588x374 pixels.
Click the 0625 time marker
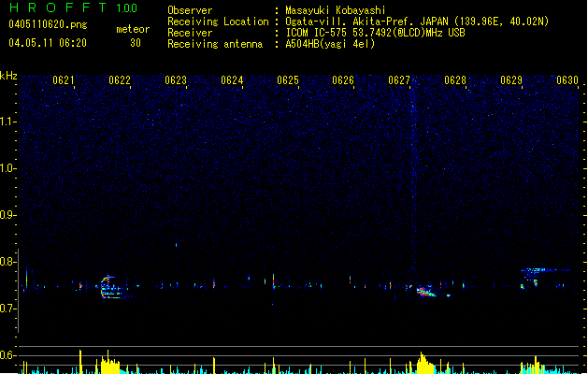[288, 80]
